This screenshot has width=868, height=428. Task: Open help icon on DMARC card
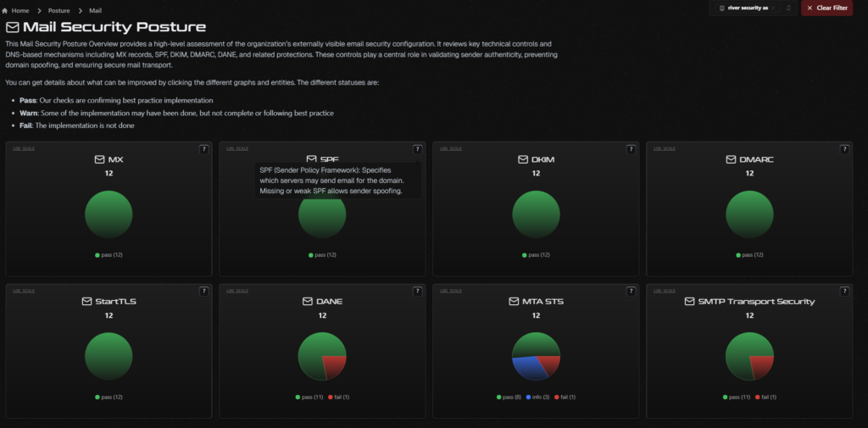pyautogui.click(x=844, y=149)
